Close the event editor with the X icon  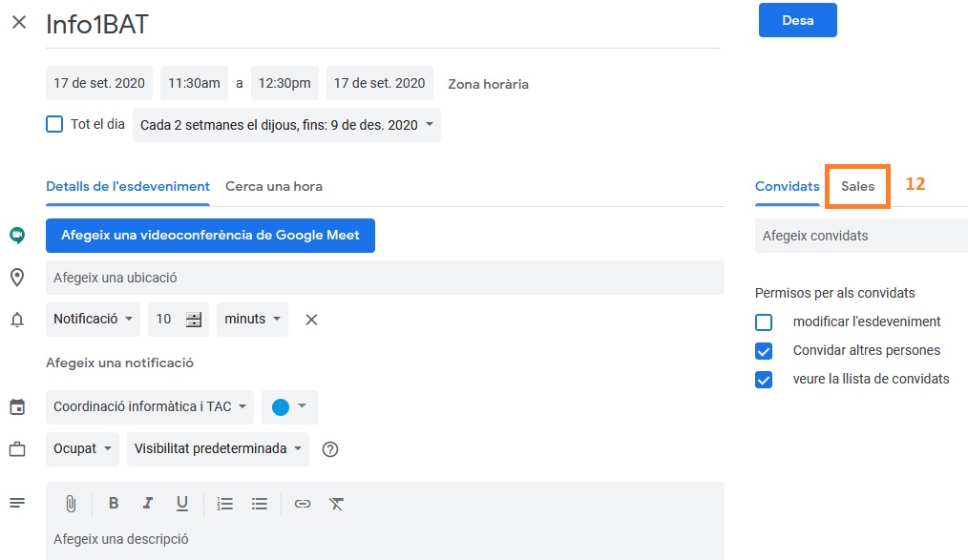click(19, 23)
